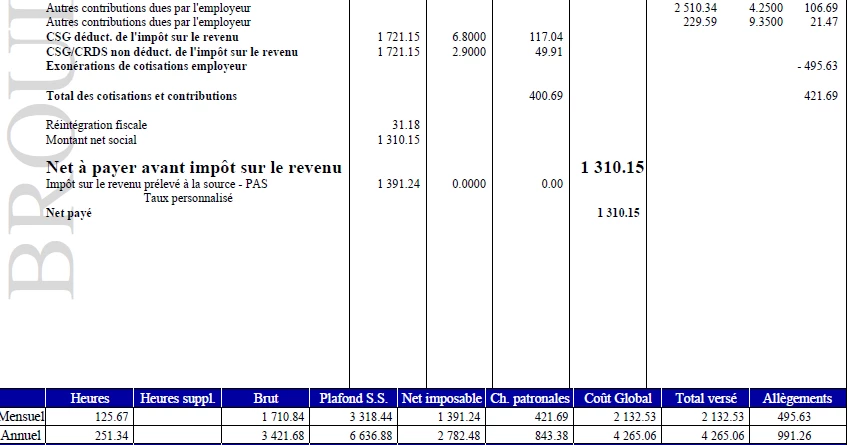The width and height of the screenshot is (848, 445).
Task: Select the 'Plafond S.S.' column header
Action: (354, 398)
